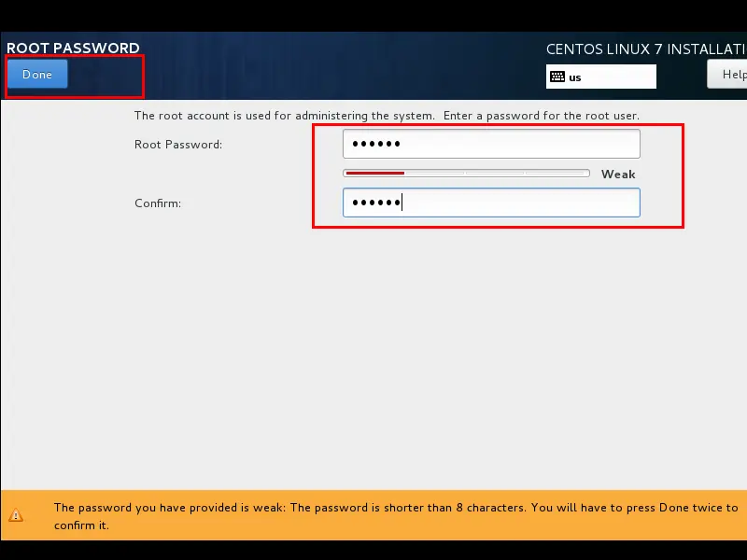This screenshot has width=747, height=560.
Task: Click the 'Confirm:' label
Action: (158, 203)
